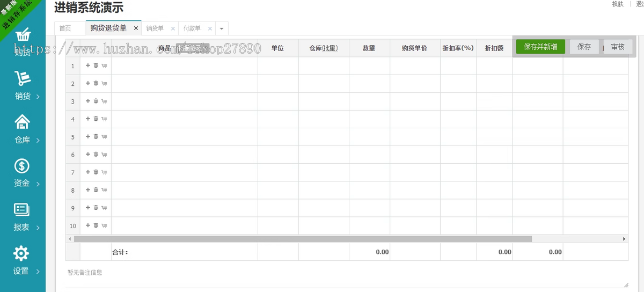Delete row 4 with trash icon
This screenshot has height=292, width=644.
point(96,119)
